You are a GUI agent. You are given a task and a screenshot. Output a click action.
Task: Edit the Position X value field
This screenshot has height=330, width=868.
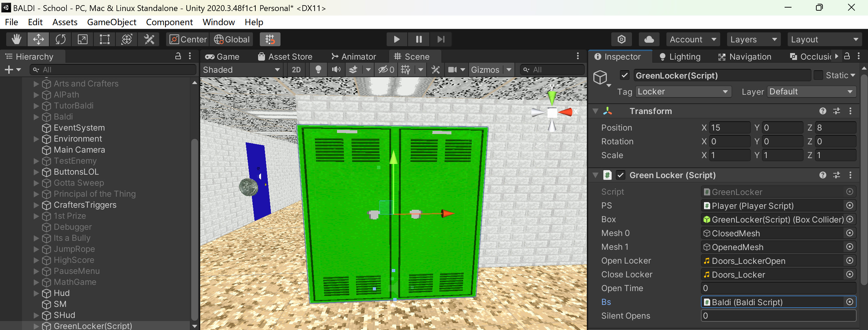(729, 127)
